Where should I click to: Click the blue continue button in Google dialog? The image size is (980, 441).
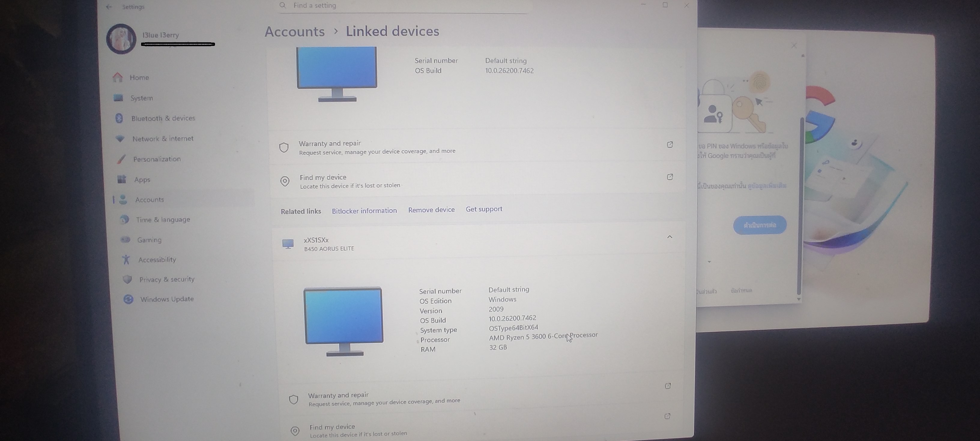[x=760, y=225]
